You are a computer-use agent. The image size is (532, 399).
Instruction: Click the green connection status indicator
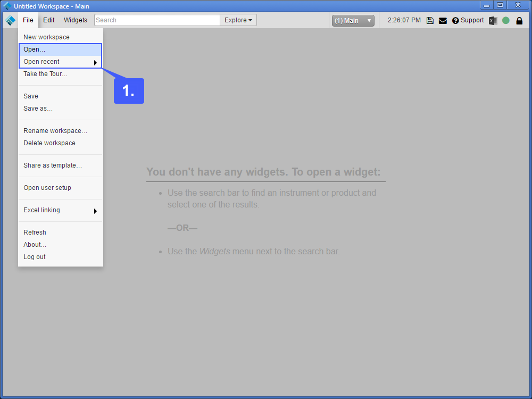point(506,20)
